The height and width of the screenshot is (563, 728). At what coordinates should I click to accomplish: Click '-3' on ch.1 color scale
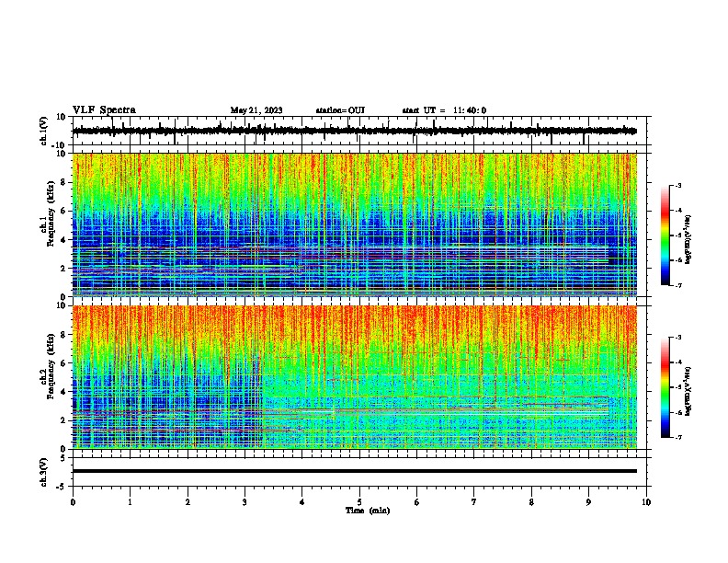(x=678, y=185)
